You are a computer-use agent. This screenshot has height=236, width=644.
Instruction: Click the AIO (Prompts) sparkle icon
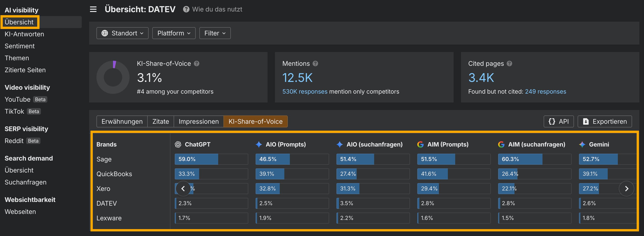click(259, 144)
